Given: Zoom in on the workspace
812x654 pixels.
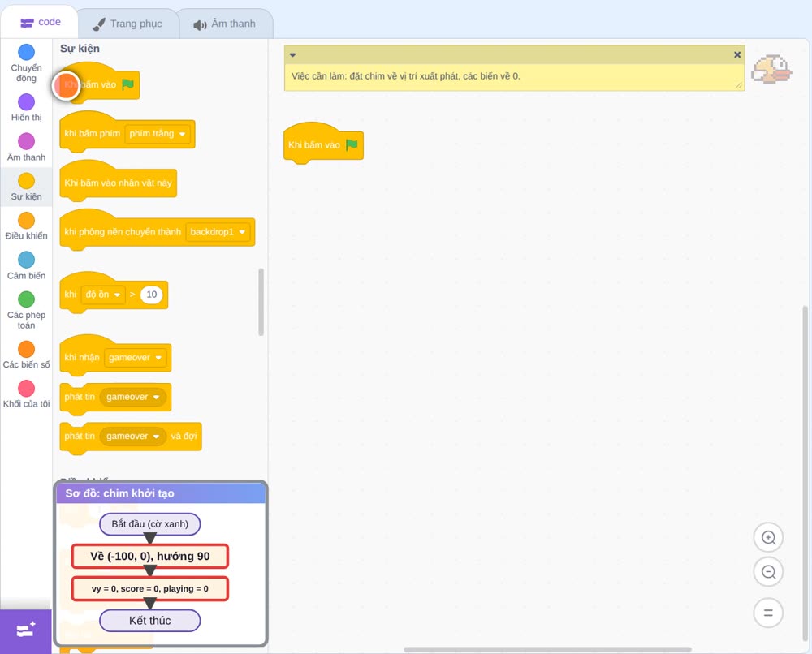Looking at the screenshot, I should 768,538.
